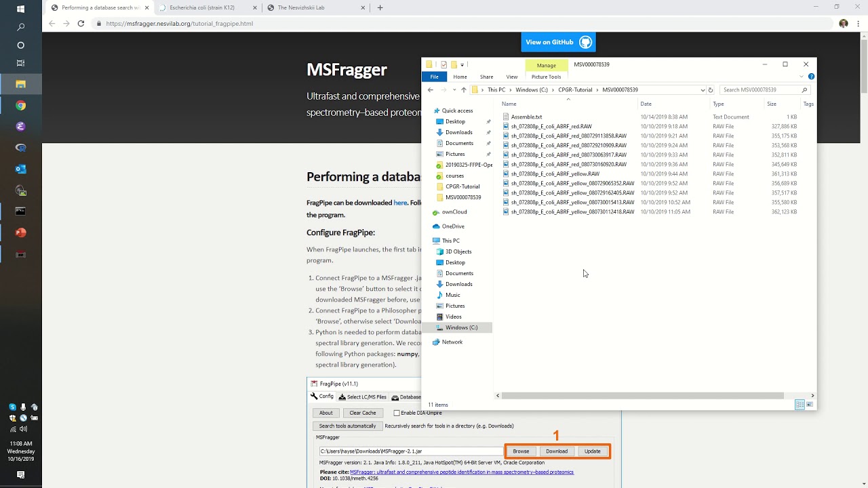Open the Action Center notification icon

[20, 474]
